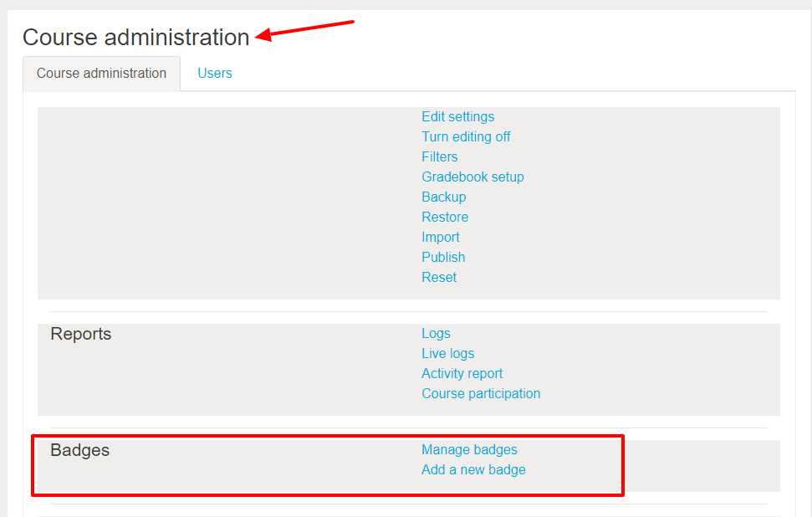Image resolution: width=812 pixels, height=517 pixels.
Task: Open the Filters link
Action: pyautogui.click(x=439, y=157)
